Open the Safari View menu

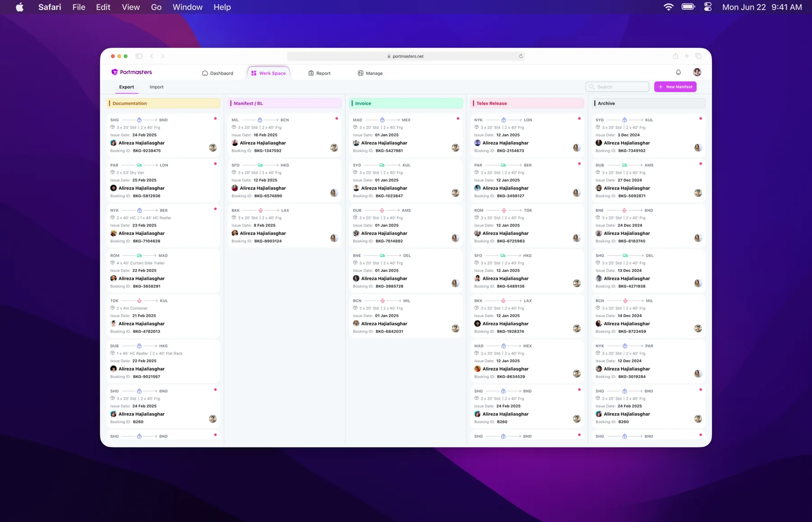coord(131,7)
